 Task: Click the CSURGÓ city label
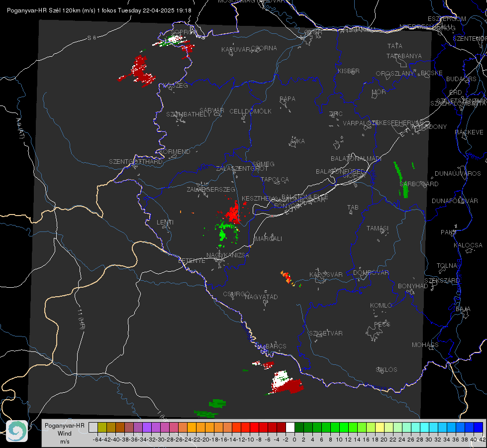tap(236, 294)
